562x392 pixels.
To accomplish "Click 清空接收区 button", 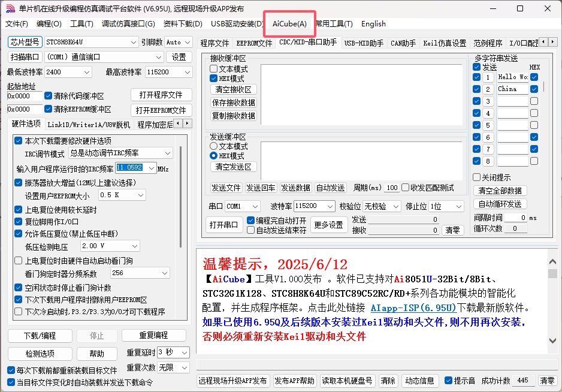I will coord(233,89).
